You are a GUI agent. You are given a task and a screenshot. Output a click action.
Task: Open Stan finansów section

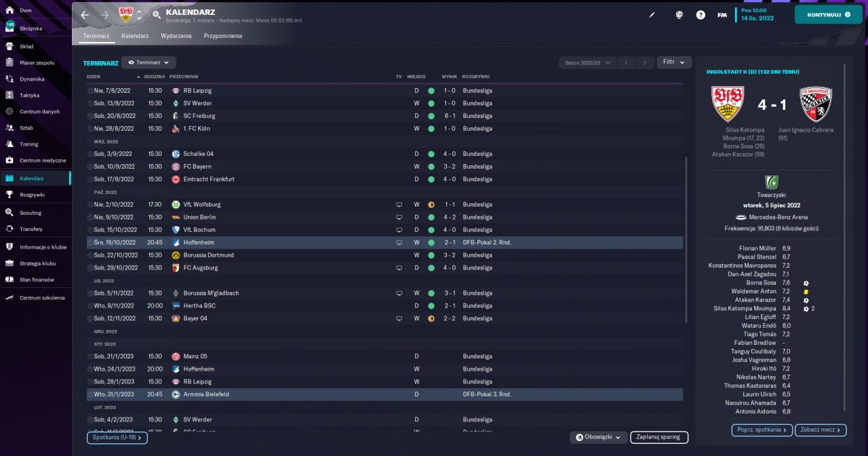(37, 279)
